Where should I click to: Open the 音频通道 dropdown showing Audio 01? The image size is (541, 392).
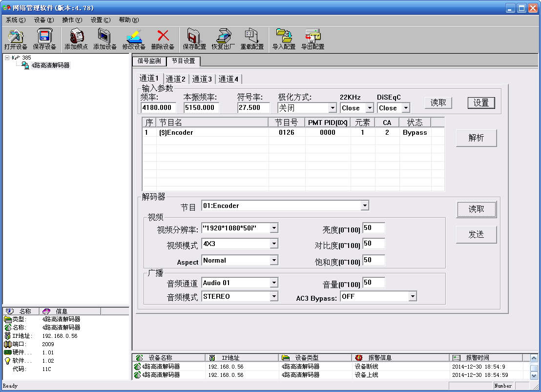[x=274, y=283]
